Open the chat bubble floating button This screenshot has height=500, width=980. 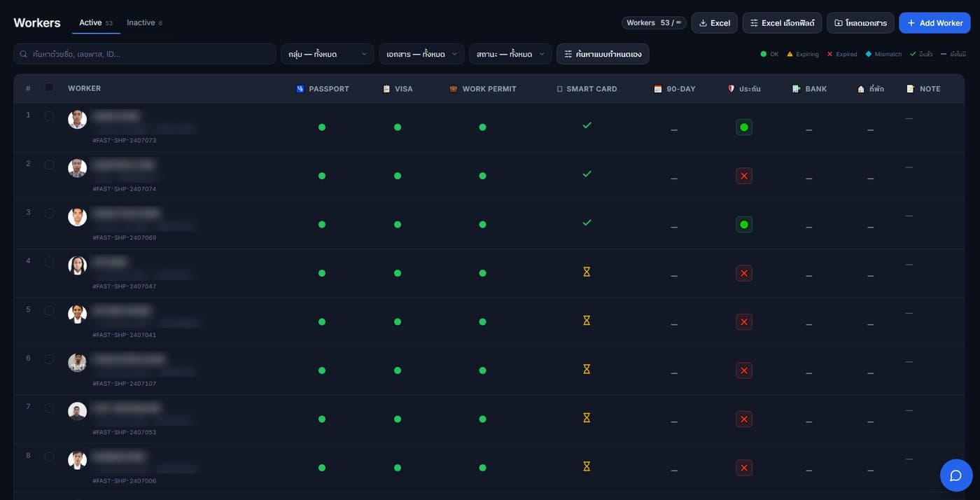[x=955, y=475]
